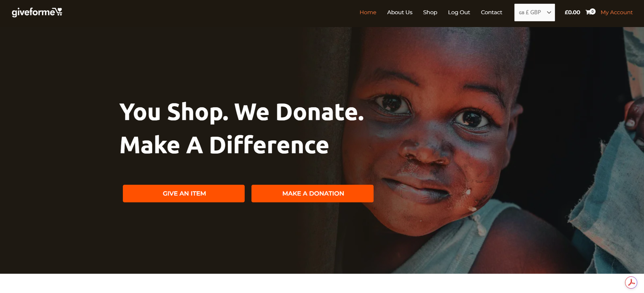This screenshot has width=644, height=293.
Task: Click the MAKE A DONATION button
Action: point(312,194)
